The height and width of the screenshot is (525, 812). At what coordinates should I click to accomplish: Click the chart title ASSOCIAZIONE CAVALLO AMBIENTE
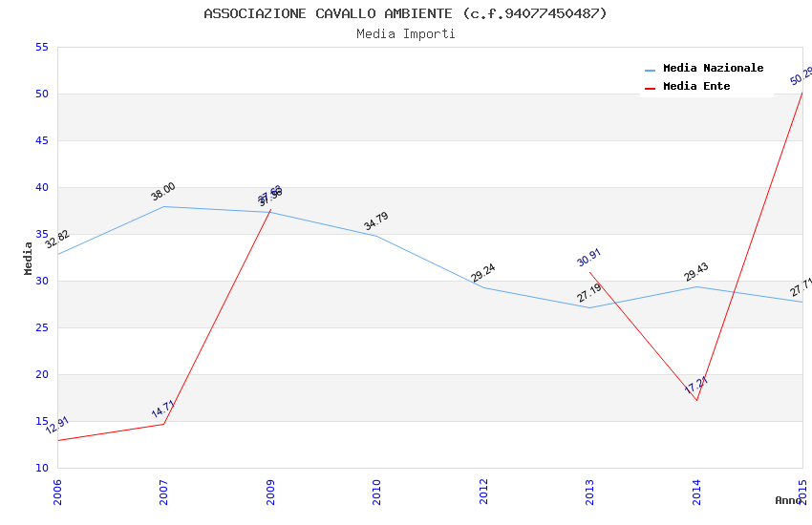[405, 13]
